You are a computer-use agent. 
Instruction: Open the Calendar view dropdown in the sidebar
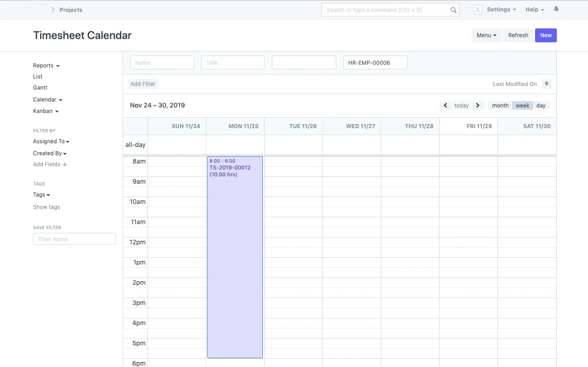click(47, 100)
